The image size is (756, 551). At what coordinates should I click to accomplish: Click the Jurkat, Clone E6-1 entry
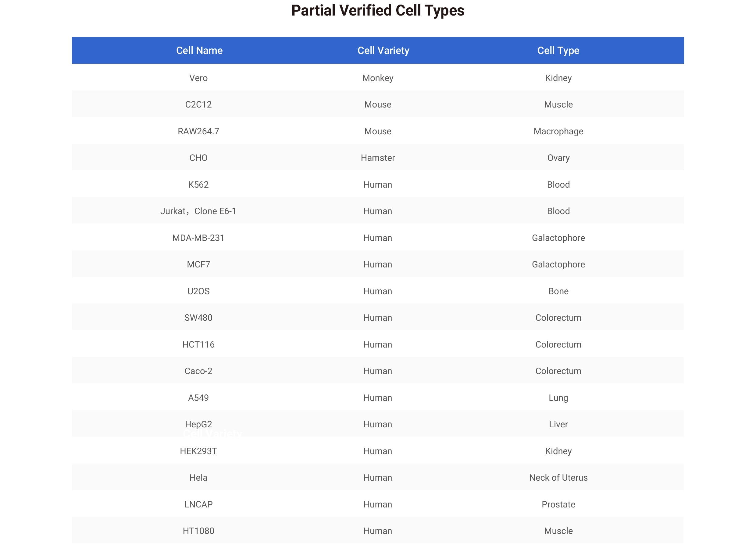coord(198,211)
